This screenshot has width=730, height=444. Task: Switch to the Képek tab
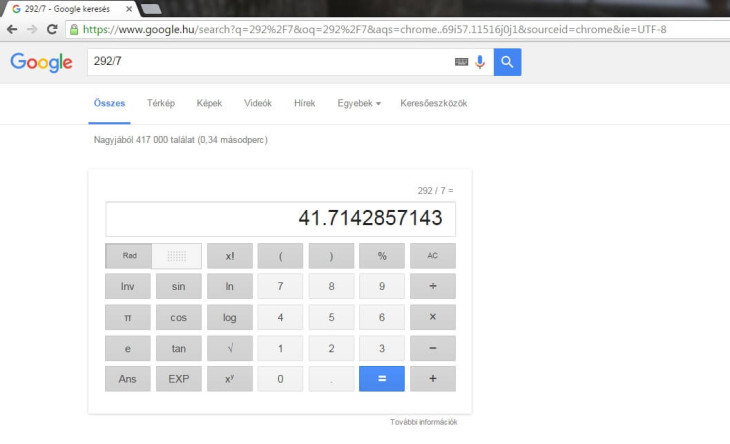pyautogui.click(x=209, y=103)
